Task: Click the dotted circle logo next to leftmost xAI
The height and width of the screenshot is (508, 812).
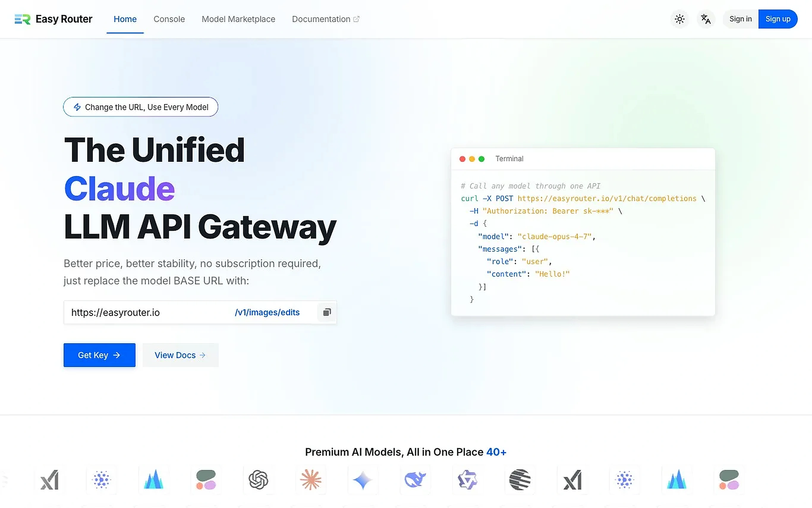Action: 101,479
